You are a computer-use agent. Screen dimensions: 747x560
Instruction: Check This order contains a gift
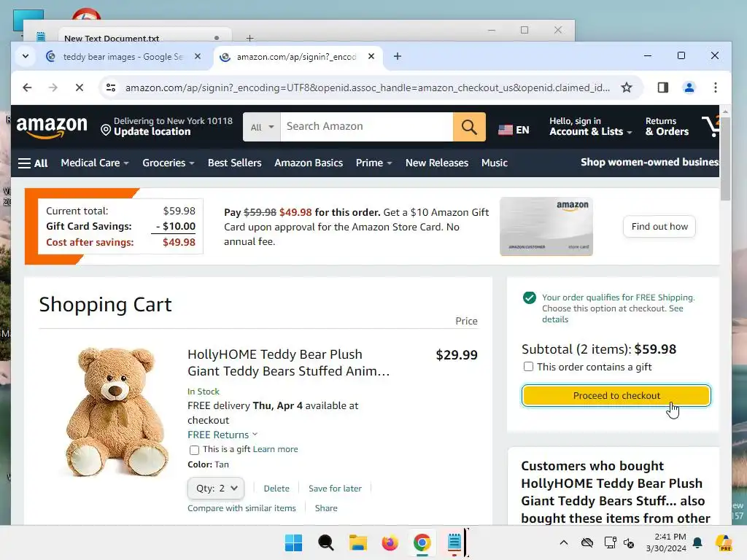(528, 367)
